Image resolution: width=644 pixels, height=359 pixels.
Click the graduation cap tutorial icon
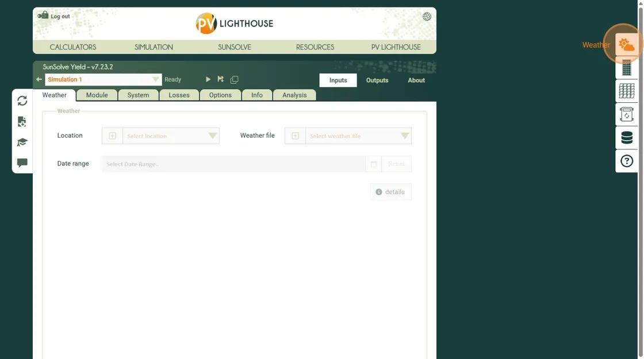[x=22, y=142]
